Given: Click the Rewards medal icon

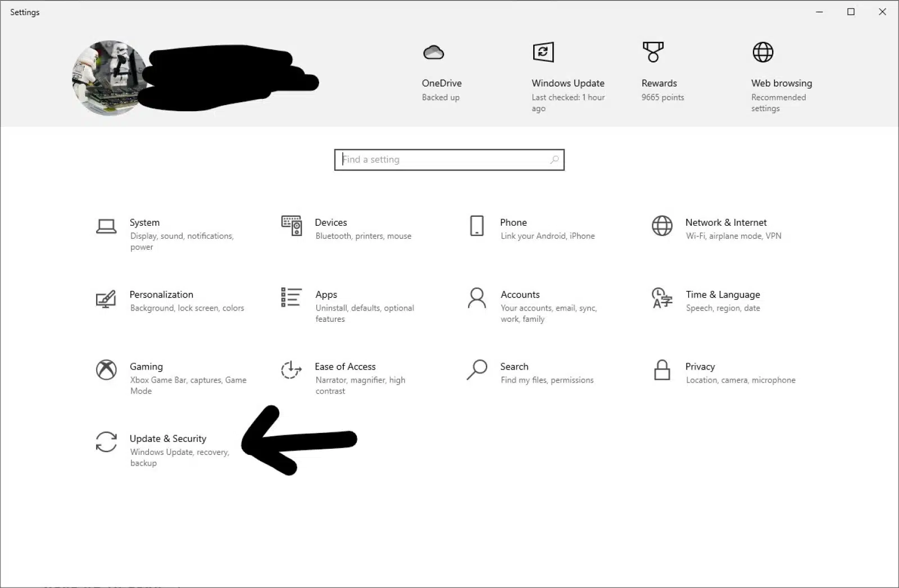Looking at the screenshot, I should tap(653, 52).
